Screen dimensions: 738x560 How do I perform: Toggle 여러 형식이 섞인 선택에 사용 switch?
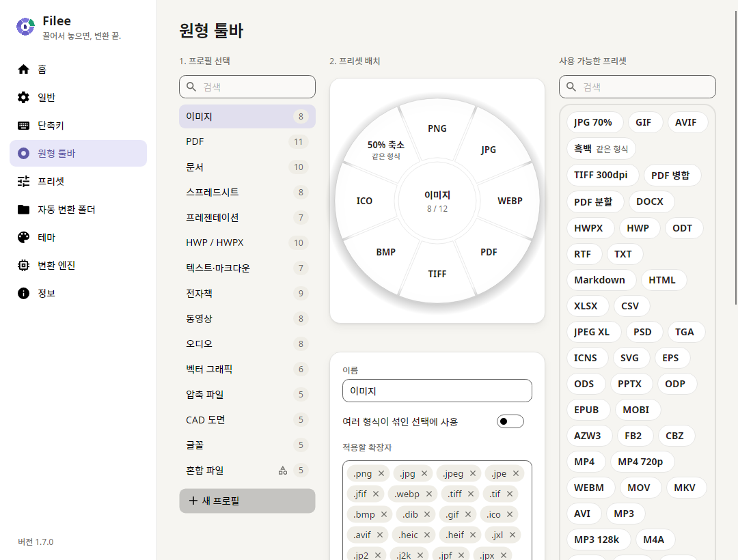[510, 421]
